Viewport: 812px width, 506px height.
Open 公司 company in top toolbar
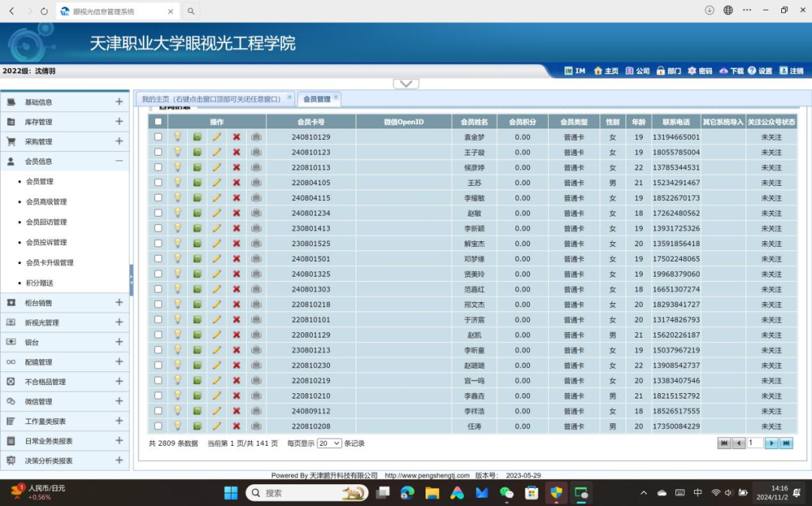[638, 71]
